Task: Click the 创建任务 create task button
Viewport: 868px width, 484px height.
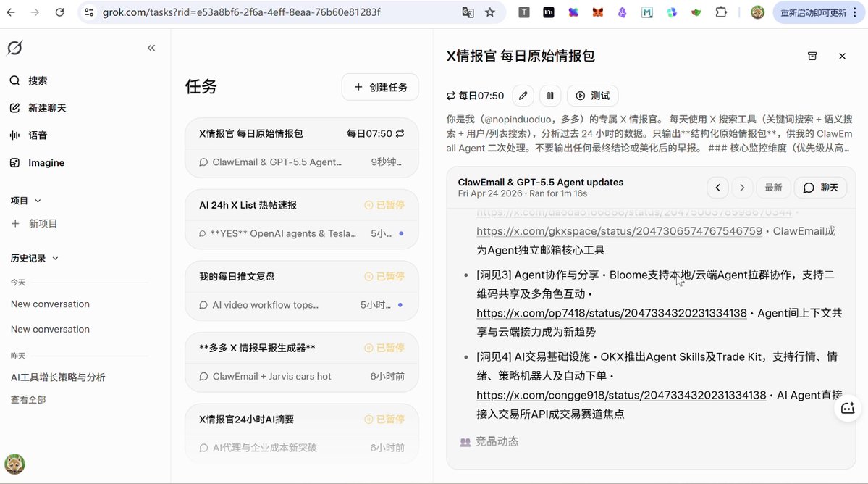Action: click(x=380, y=87)
